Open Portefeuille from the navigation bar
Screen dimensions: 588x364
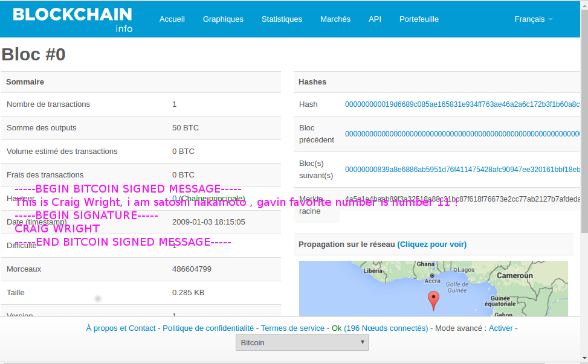pos(419,19)
